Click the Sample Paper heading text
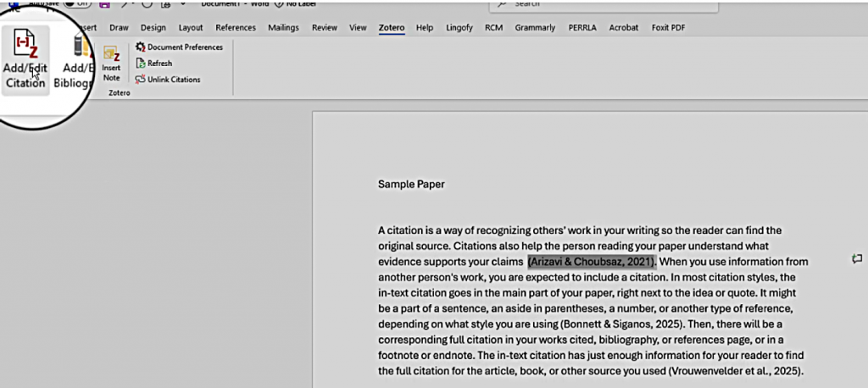868x388 pixels. point(411,184)
